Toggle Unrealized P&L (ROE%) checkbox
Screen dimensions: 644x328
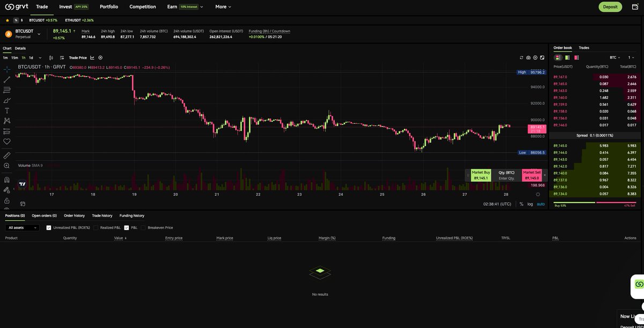coord(49,228)
